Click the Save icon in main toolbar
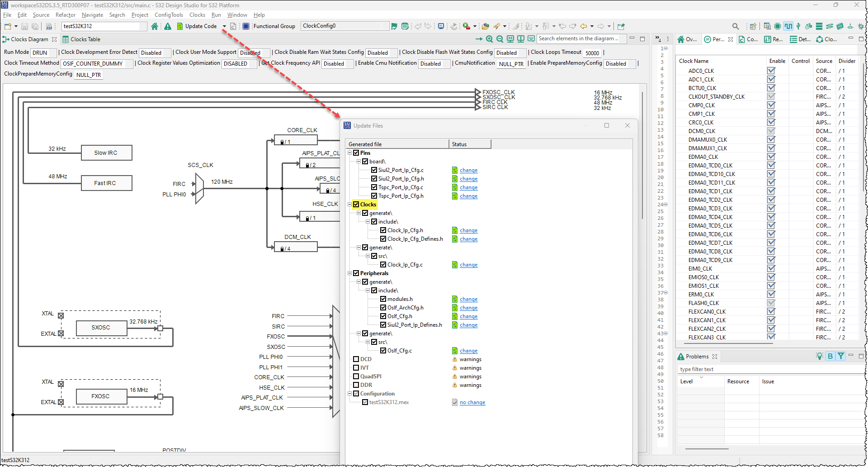Screen dimensions: 868x467 click(x=24, y=26)
